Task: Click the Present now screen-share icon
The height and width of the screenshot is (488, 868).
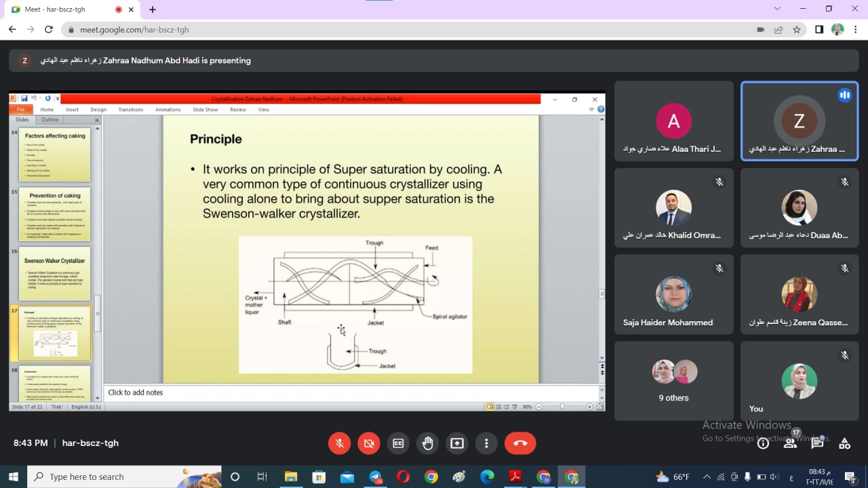Action: [457, 443]
